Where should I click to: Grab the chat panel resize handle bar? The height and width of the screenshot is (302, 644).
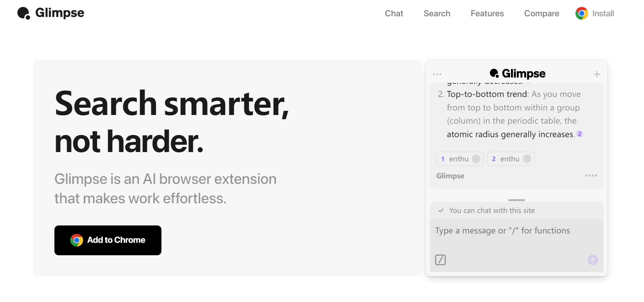(517, 200)
